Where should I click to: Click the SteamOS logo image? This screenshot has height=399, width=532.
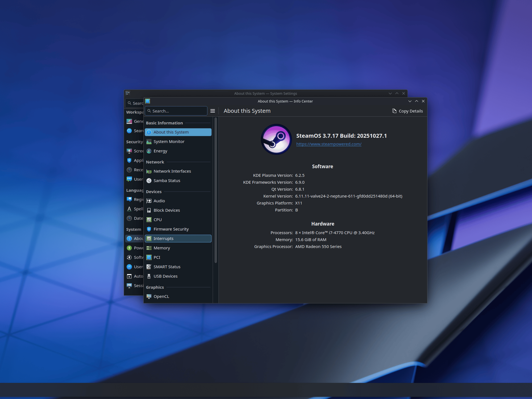pyautogui.click(x=276, y=139)
